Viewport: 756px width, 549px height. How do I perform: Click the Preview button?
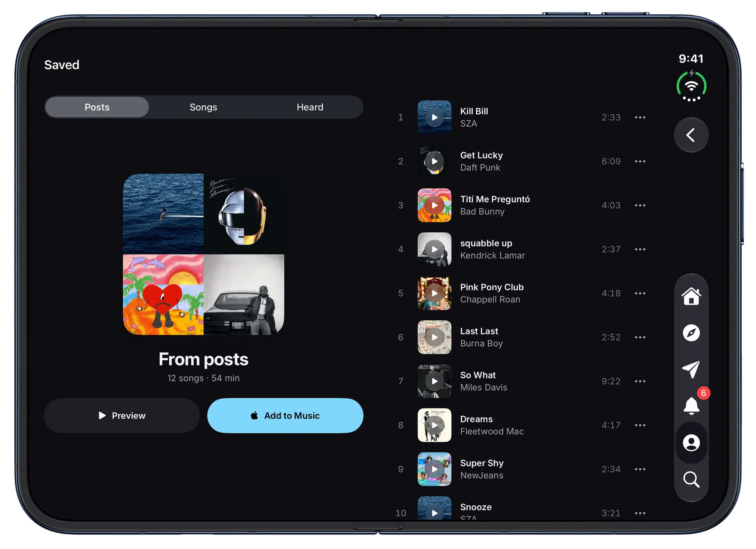click(122, 415)
